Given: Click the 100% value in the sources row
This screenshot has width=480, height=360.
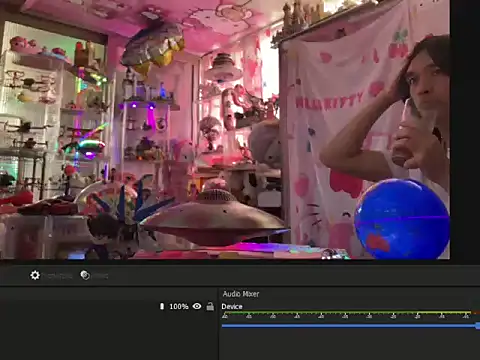Looking at the screenshot, I should [179, 306].
